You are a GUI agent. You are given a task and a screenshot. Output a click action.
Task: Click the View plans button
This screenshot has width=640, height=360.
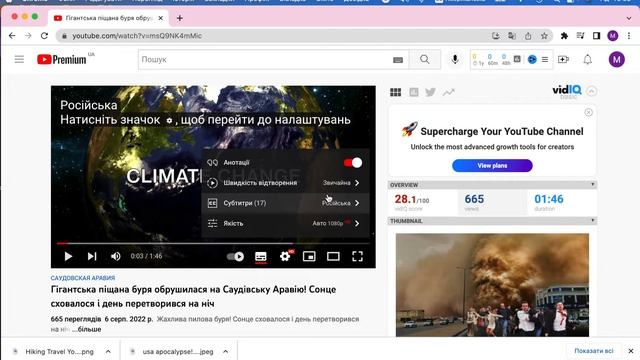(x=492, y=166)
